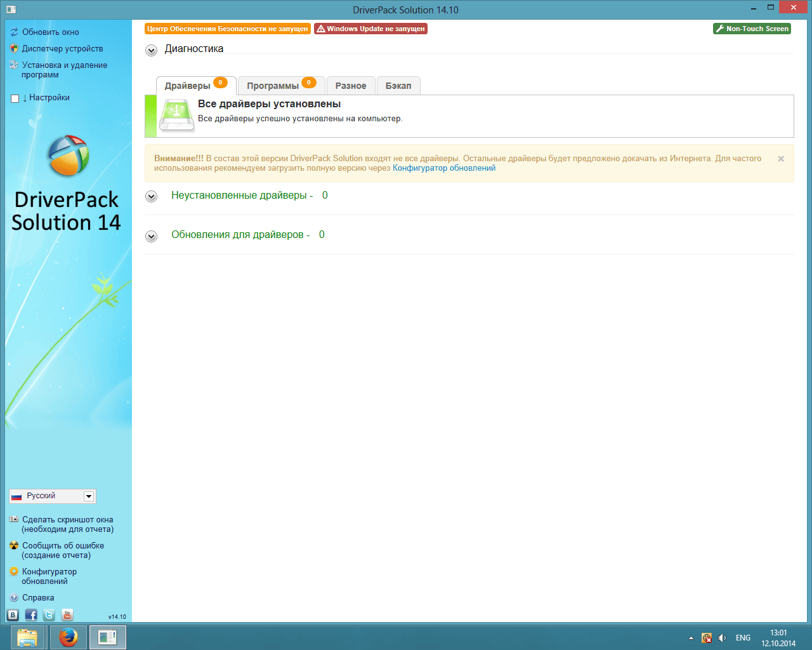Launch Firefox from the taskbar
812x650 pixels.
coord(69,637)
